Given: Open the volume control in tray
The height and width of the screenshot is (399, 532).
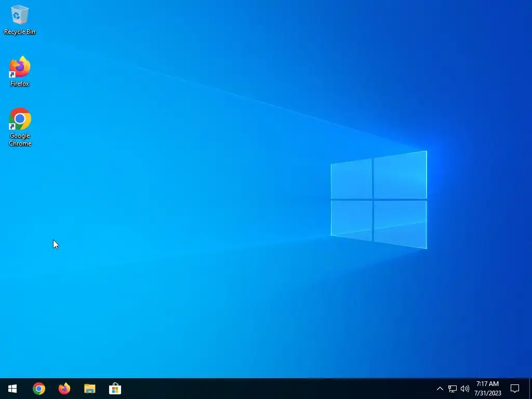Looking at the screenshot, I should click(x=465, y=389).
